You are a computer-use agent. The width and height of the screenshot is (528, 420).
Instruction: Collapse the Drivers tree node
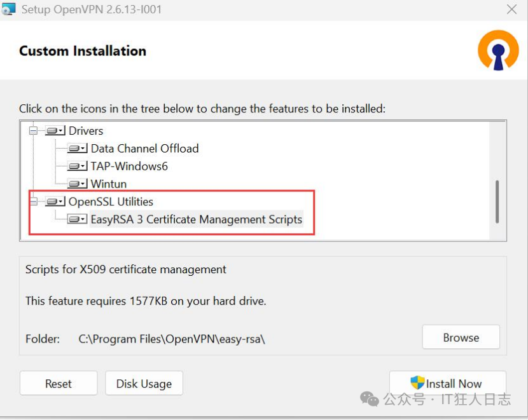pos(33,130)
